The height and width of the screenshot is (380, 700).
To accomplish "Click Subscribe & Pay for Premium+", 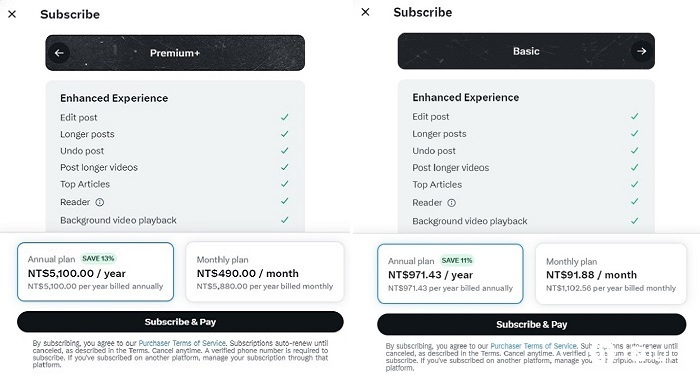I will [180, 322].
